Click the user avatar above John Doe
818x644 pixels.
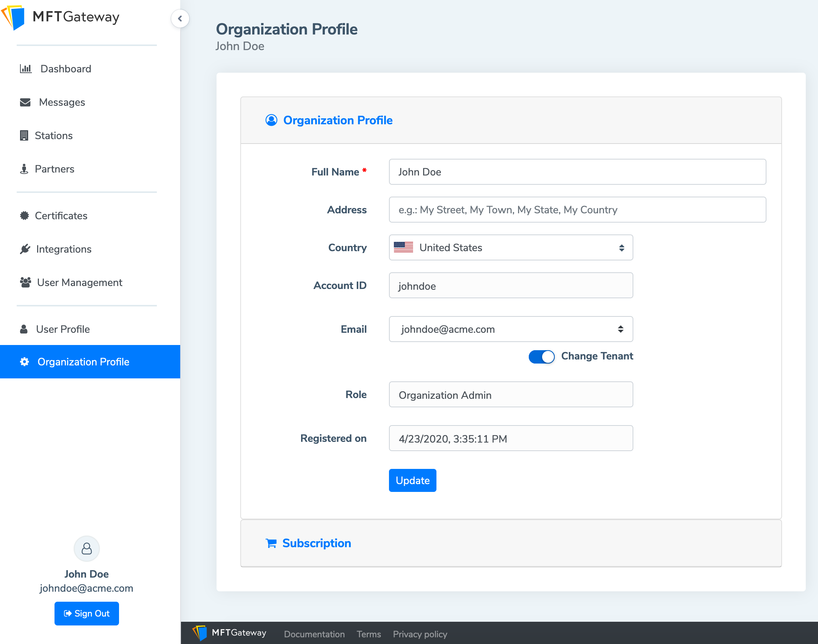coord(87,549)
